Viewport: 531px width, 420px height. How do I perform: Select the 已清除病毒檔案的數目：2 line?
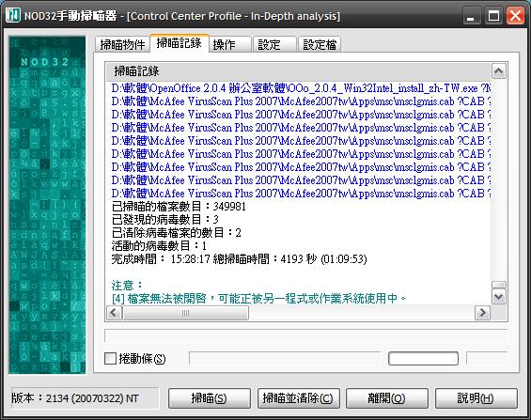coord(177,232)
